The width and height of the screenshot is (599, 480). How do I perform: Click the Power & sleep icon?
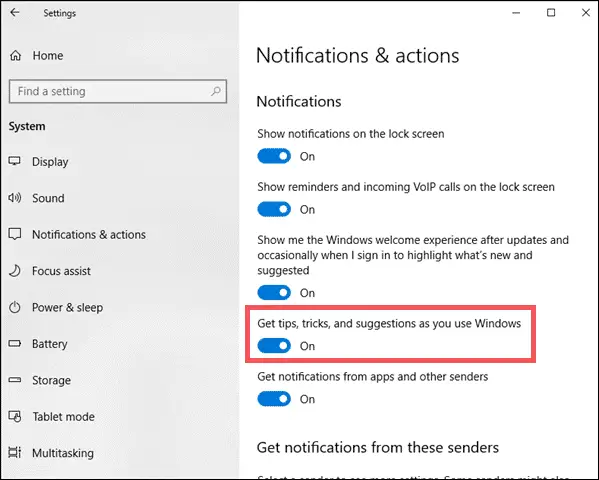click(x=15, y=307)
